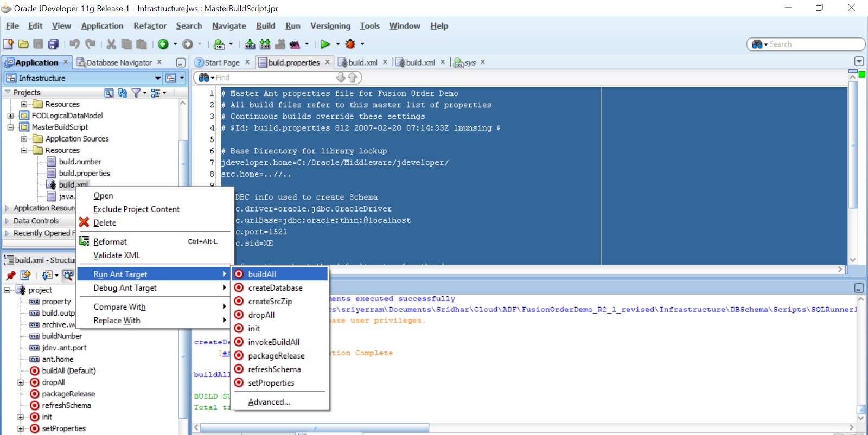
Task: Open the Back history dropdown arrow
Action: click(175, 44)
